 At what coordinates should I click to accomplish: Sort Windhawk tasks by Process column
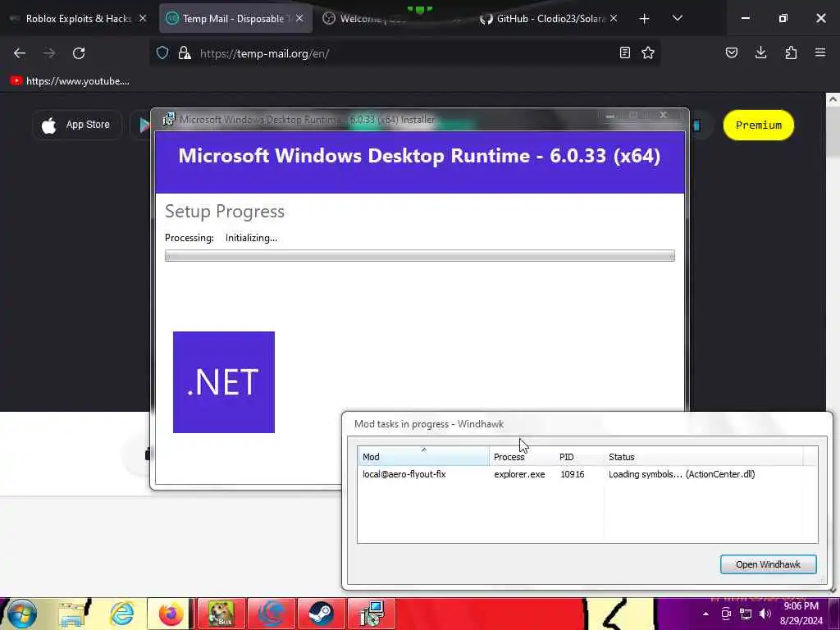click(x=523, y=457)
